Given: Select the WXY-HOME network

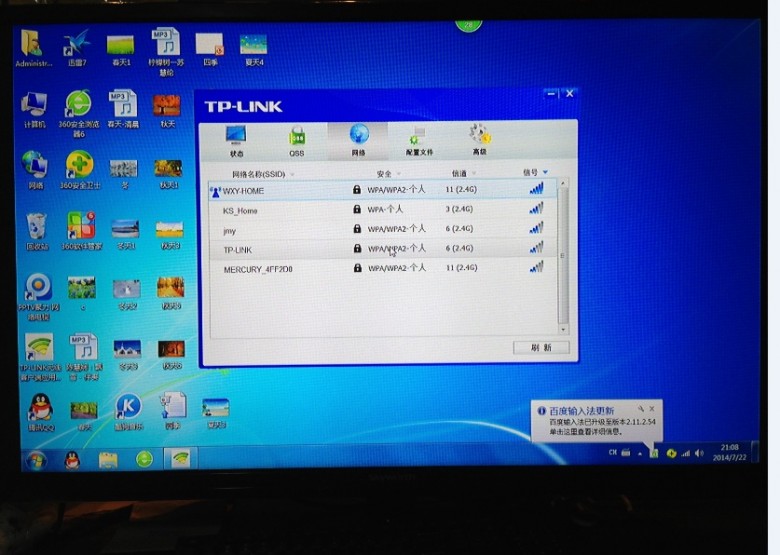Looking at the screenshot, I should pyautogui.click(x=383, y=190).
